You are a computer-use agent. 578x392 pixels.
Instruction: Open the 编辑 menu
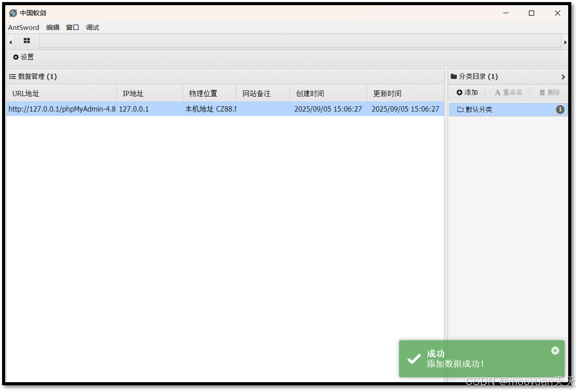53,28
